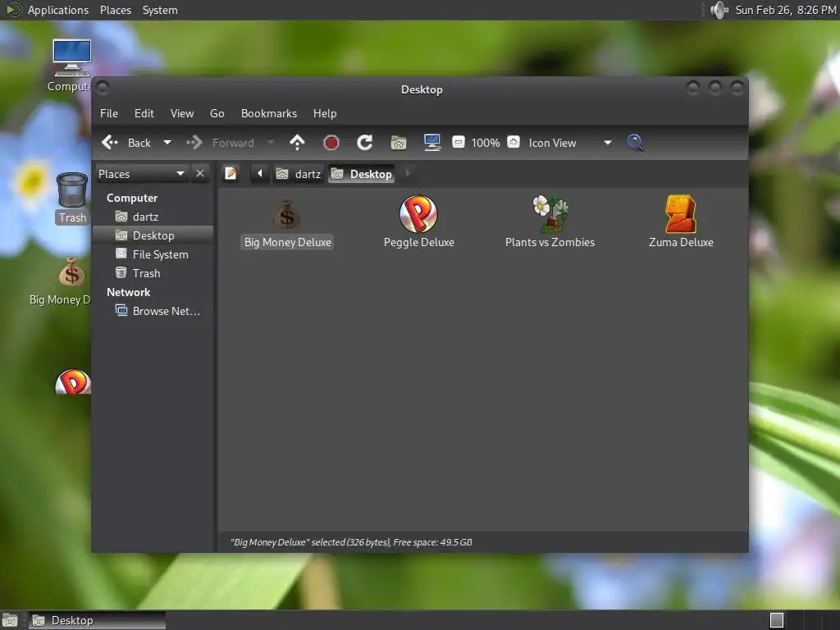Click path bar left scroll arrow
840x630 pixels.
click(260, 174)
